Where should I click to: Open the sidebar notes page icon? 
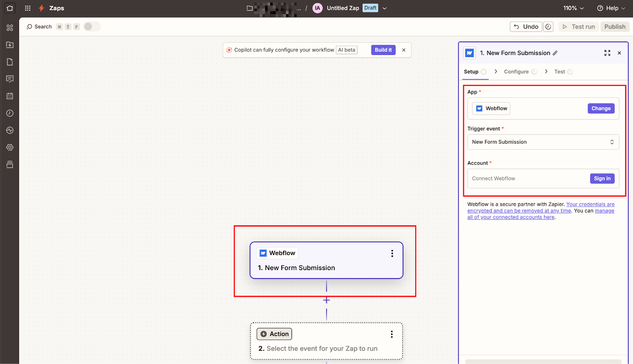10,62
